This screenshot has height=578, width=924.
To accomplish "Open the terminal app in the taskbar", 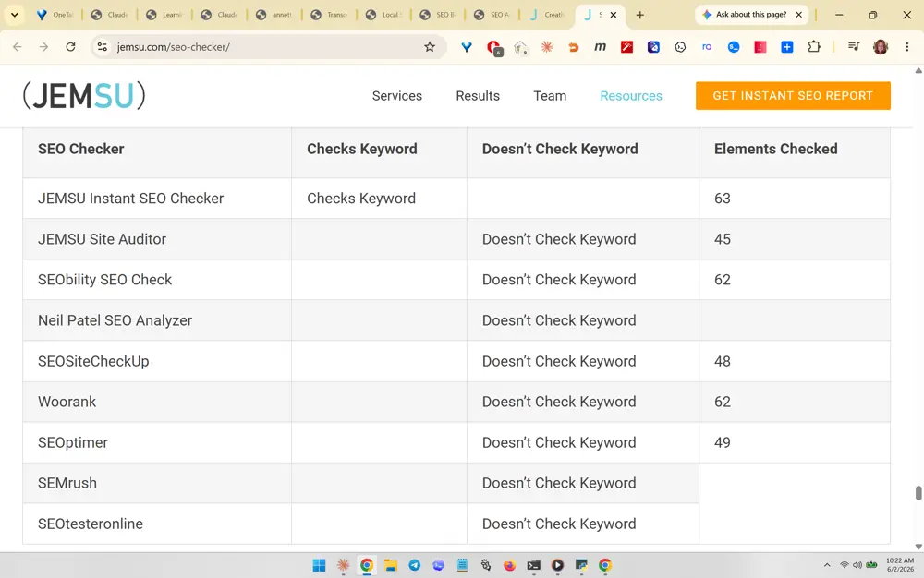I will pos(534,566).
